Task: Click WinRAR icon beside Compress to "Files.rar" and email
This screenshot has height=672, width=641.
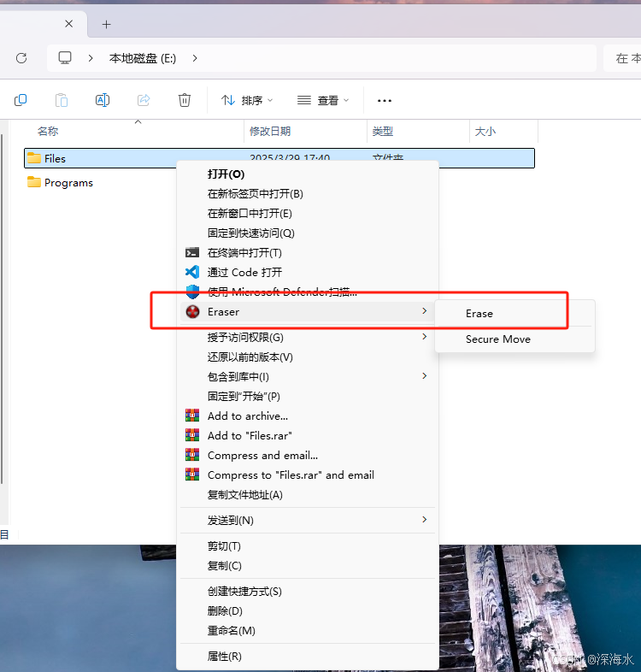Action: (x=192, y=475)
